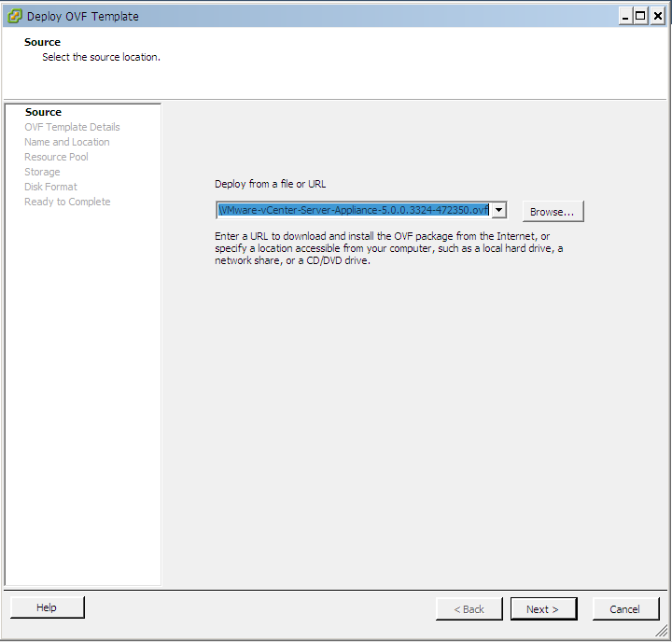The image size is (672, 642).
Task: Close the Deploy OVF Template window
Action: [657, 17]
